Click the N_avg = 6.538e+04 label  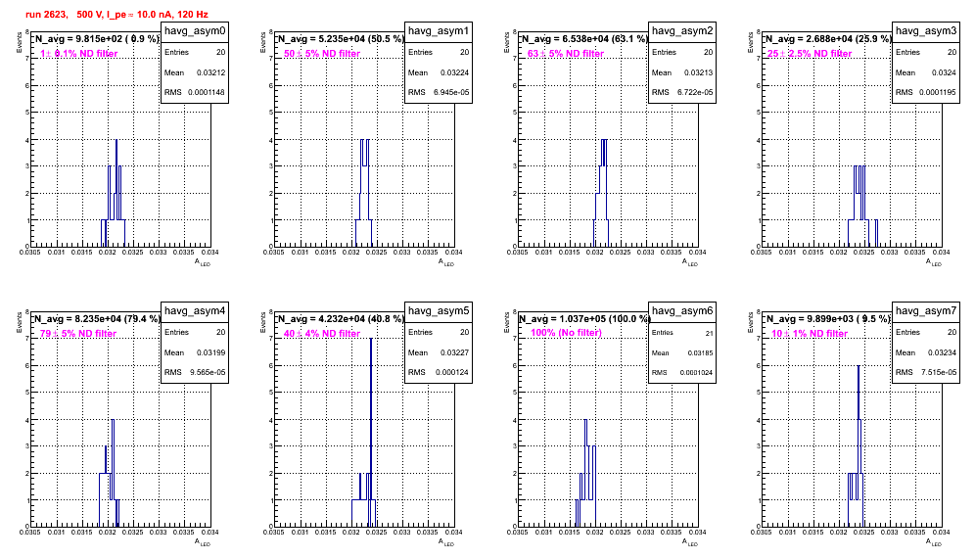(x=584, y=39)
